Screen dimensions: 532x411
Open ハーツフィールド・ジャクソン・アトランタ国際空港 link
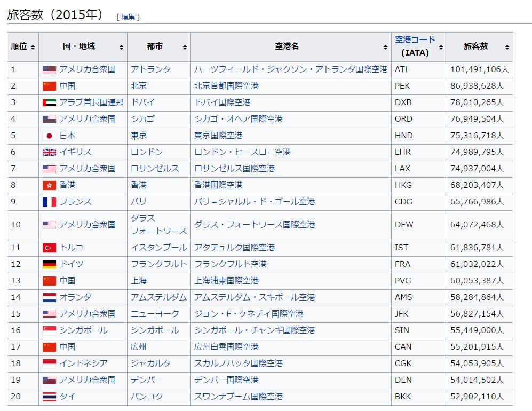coord(291,69)
